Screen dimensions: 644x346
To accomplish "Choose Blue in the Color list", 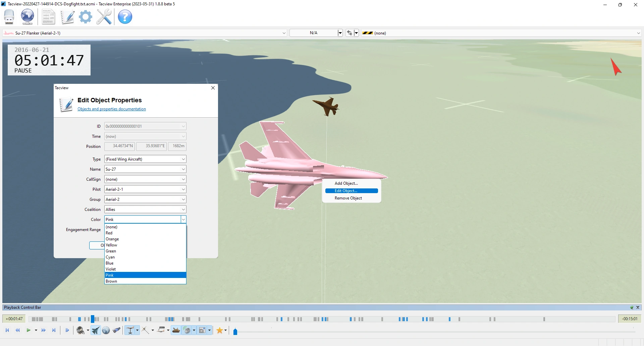I will (x=145, y=263).
